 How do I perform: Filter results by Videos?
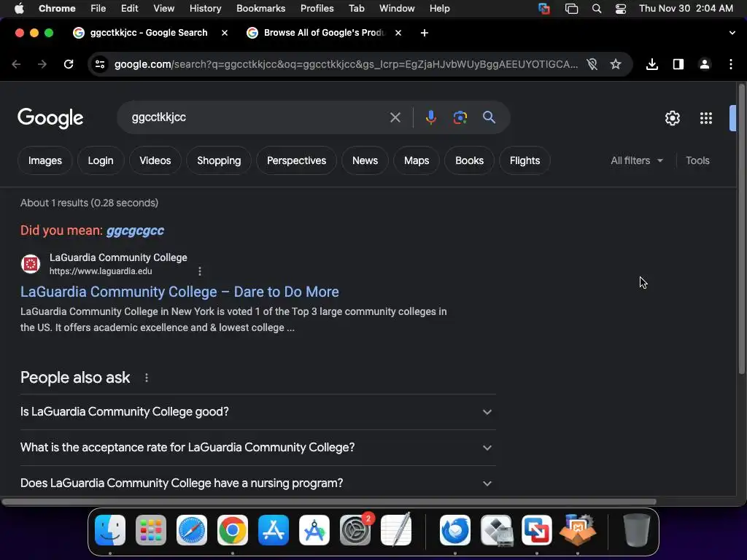(x=155, y=160)
